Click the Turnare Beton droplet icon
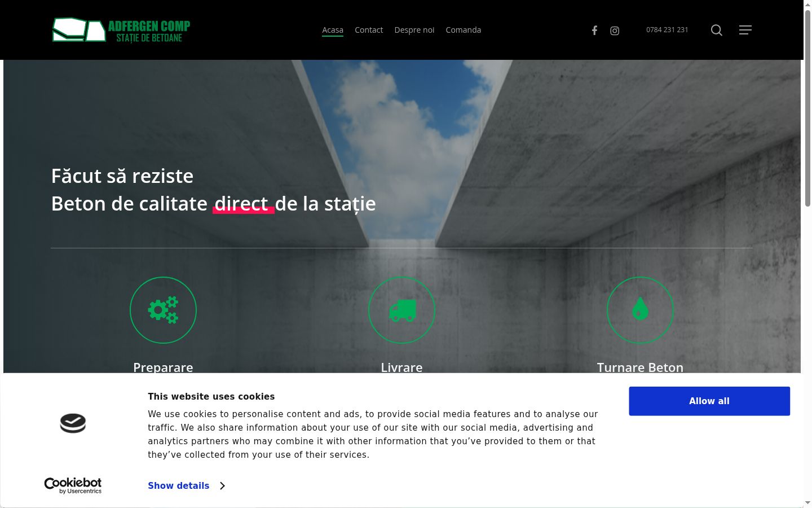The width and height of the screenshot is (812, 508). (640, 310)
